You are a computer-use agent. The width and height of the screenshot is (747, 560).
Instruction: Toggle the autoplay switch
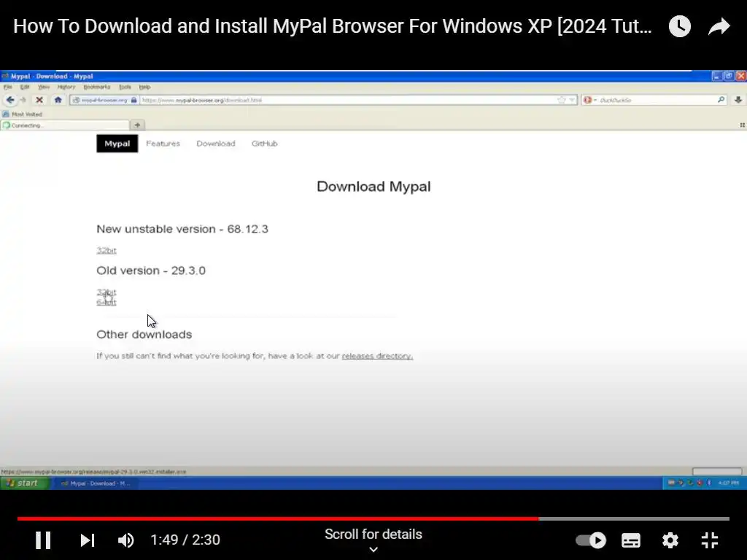[591, 540]
